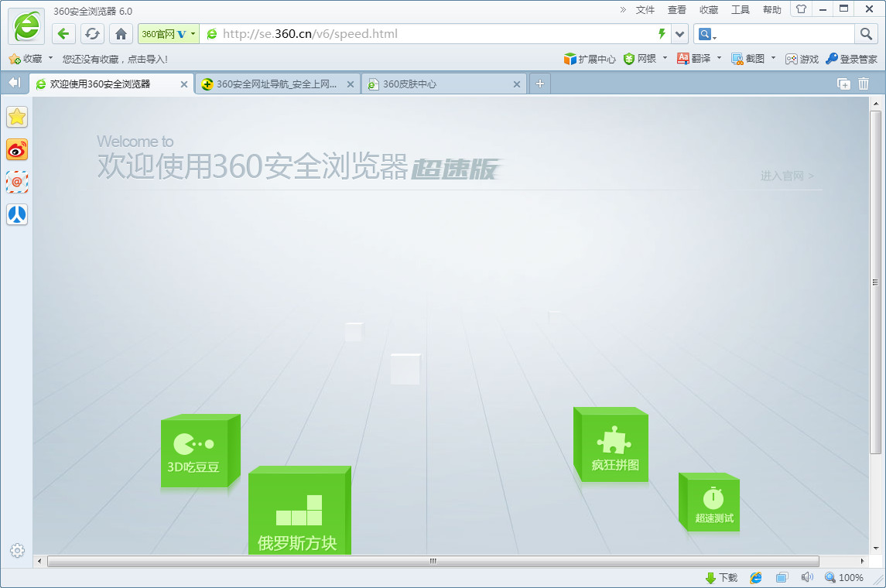Switch to 360安全网址导航 tab
This screenshot has height=588, width=886.
click(277, 84)
